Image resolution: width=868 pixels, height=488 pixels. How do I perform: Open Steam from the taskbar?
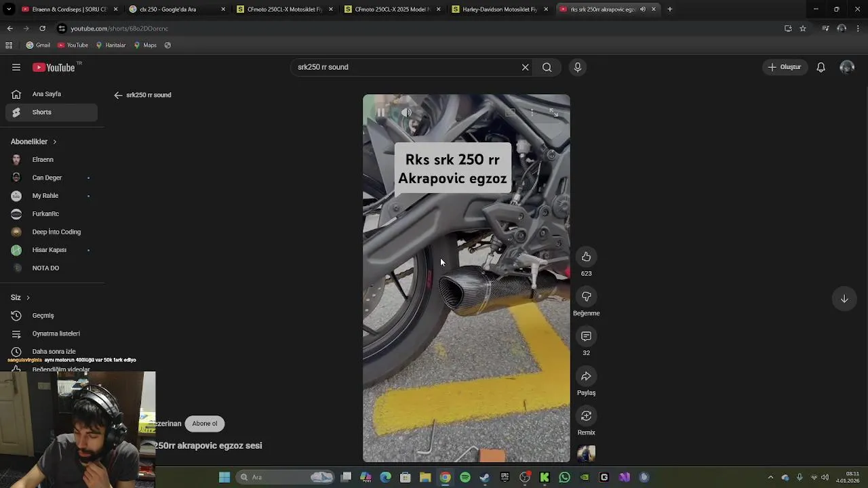(x=485, y=477)
